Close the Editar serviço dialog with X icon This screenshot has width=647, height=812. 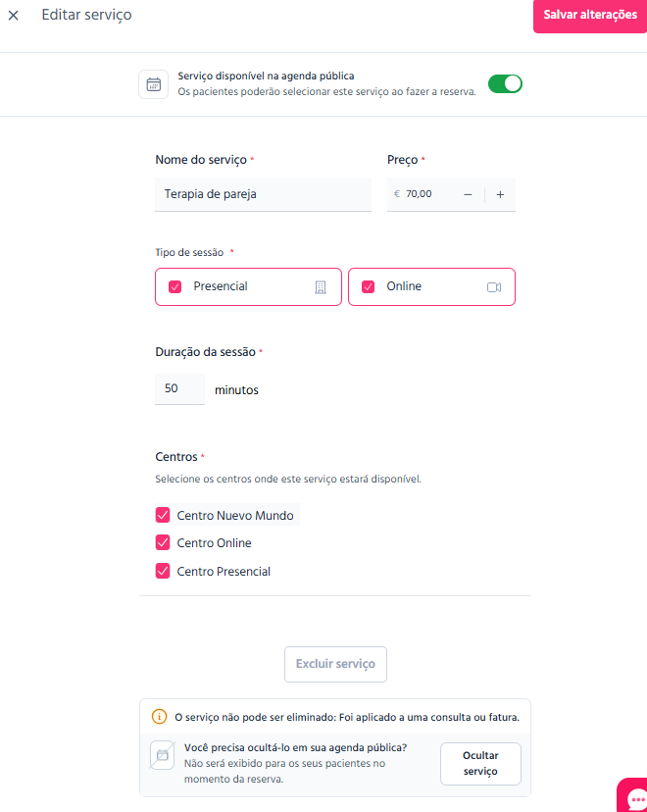point(14,16)
